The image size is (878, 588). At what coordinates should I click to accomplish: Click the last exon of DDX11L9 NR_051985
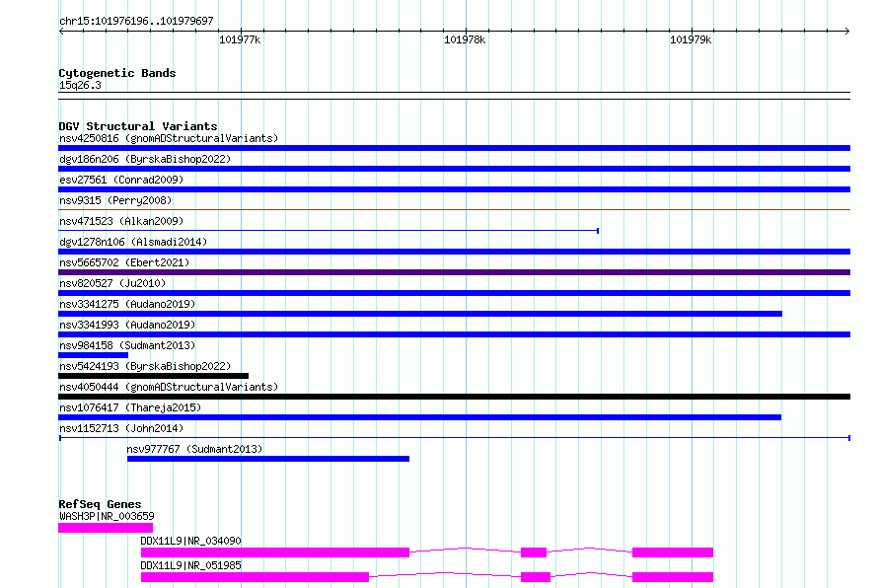click(x=673, y=577)
